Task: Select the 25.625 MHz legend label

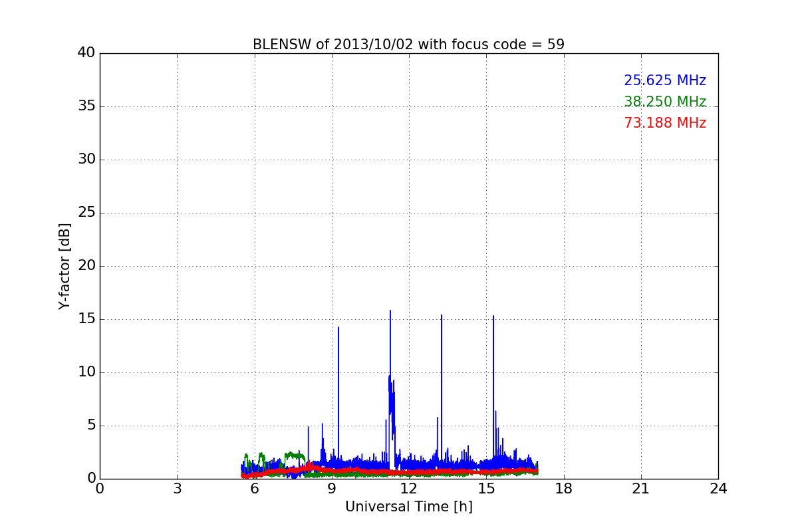Action: [665, 80]
